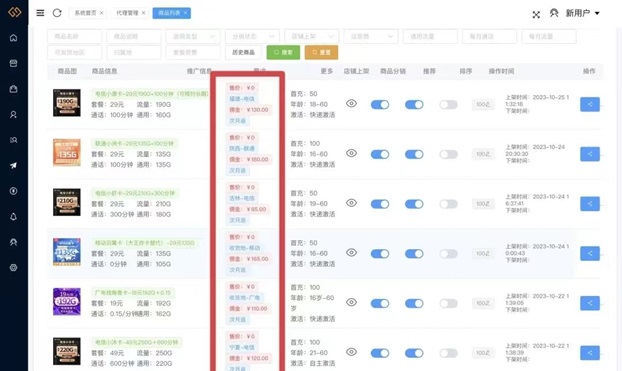The image size is (622, 371).
Task: Click the blue share button for the 192G row
Action: pos(590,303)
